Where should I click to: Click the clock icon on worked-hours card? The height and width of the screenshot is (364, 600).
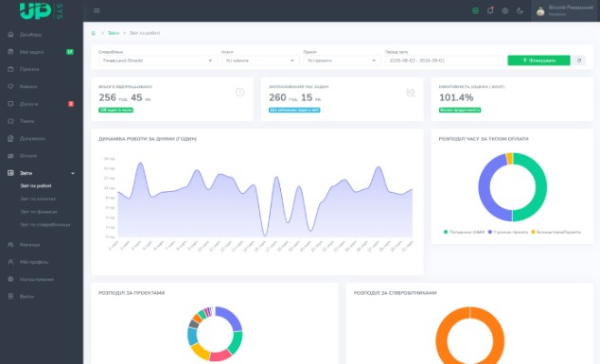[x=240, y=92]
